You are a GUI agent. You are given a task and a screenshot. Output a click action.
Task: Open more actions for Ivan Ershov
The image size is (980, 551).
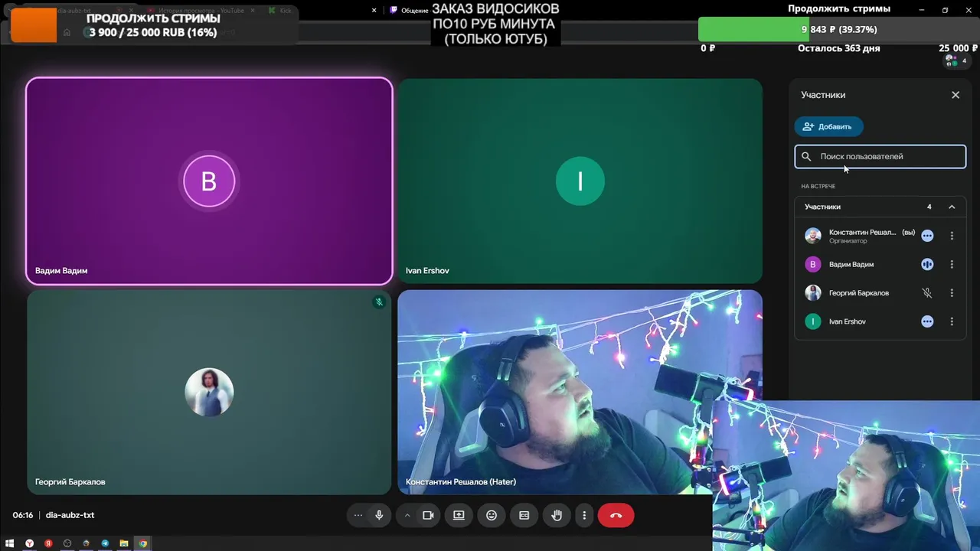click(952, 321)
